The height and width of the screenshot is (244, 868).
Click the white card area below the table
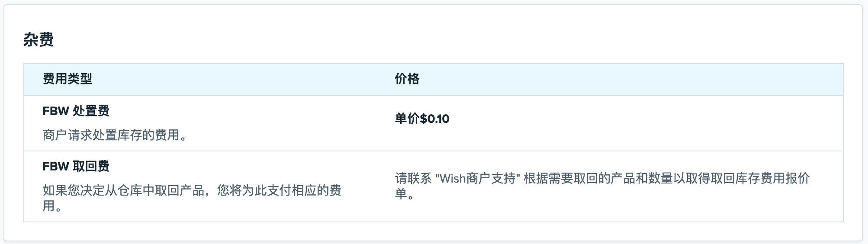tap(433, 231)
